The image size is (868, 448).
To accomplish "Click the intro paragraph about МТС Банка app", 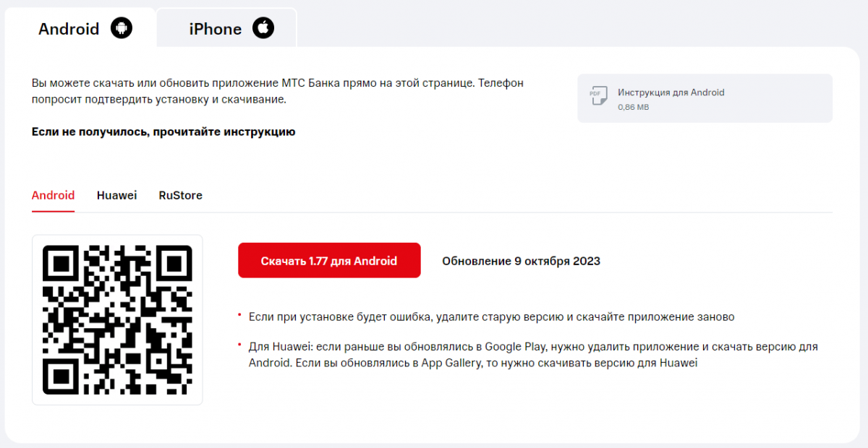I will (278, 91).
